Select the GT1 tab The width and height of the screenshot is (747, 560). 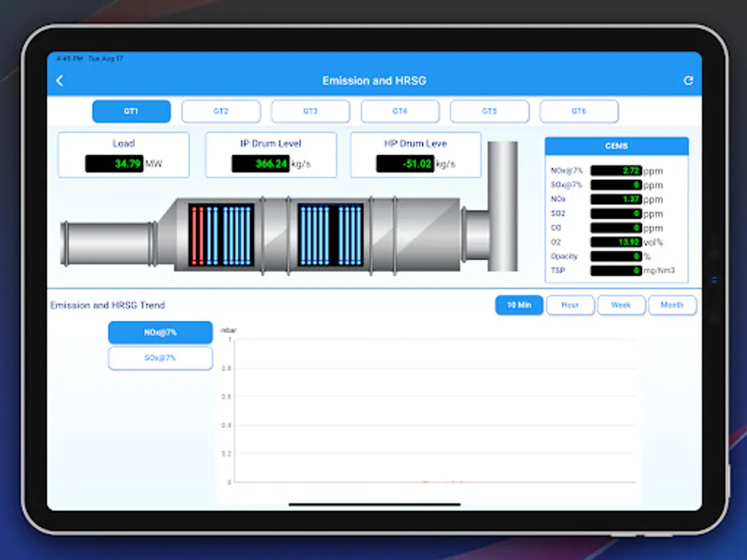click(x=131, y=111)
